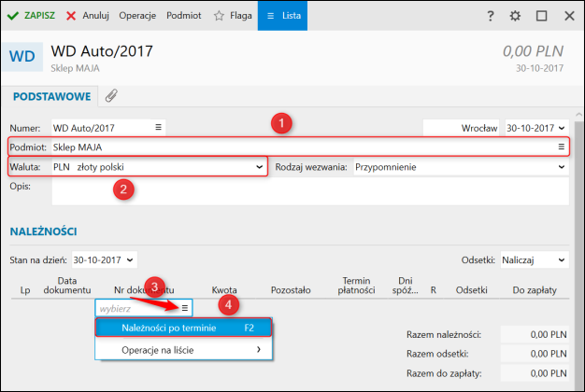
Task: Click the Anuluj cancel button
Action: pos(89,16)
